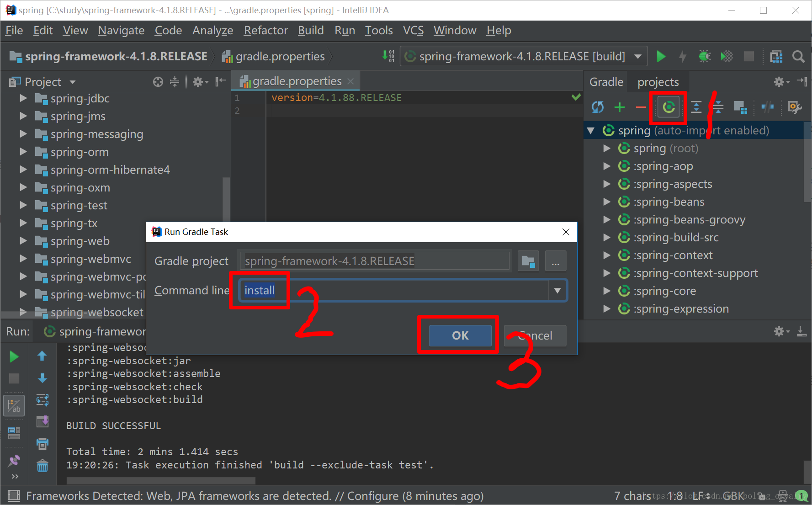Image resolution: width=812 pixels, height=505 pixels.
Task: Click line 1 of gradle.properties editor
Action: click(336, 98)
